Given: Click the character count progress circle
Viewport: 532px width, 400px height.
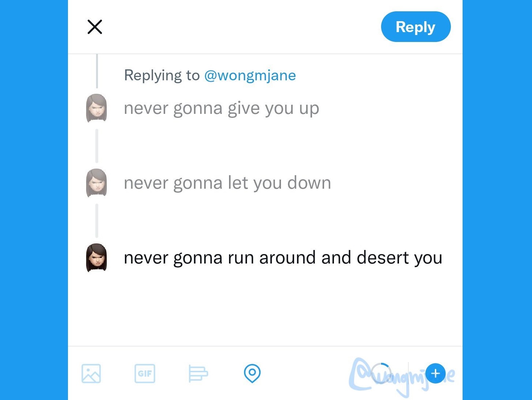Looking at the screenshot, I should click(x=381, y=373).
